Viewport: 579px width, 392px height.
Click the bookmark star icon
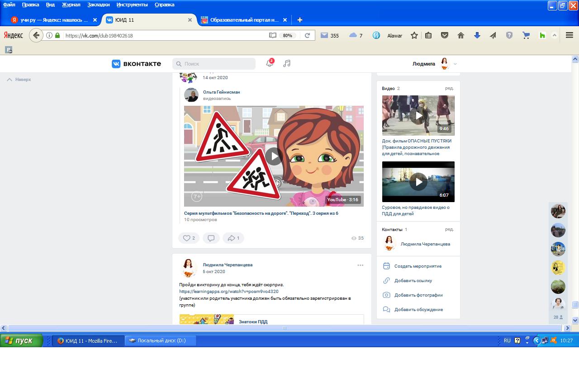coord(414,35)
